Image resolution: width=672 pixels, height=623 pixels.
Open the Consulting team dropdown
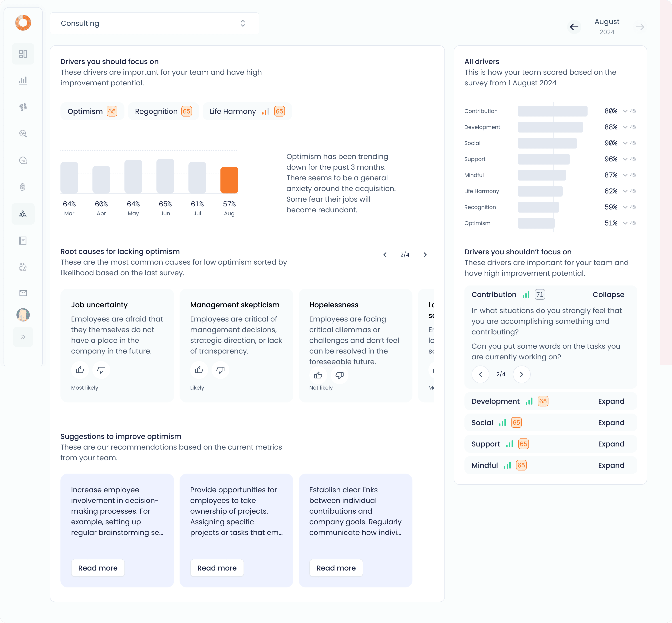[154, 23]
